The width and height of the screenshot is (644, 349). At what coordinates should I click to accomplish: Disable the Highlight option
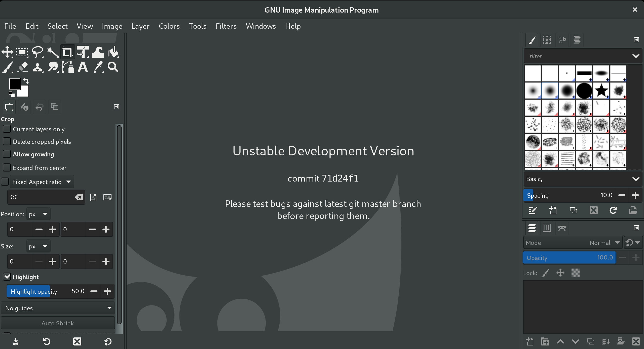point(7,277)
